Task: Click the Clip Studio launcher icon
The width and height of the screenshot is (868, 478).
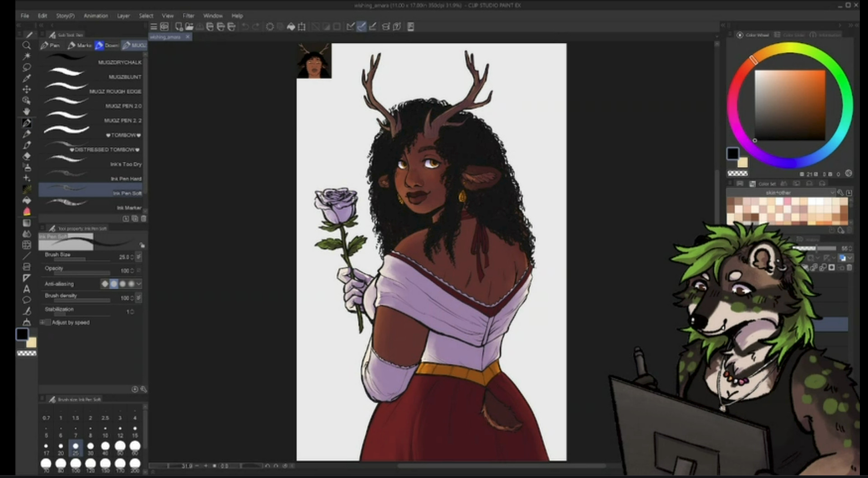Action: click(164, 27)
